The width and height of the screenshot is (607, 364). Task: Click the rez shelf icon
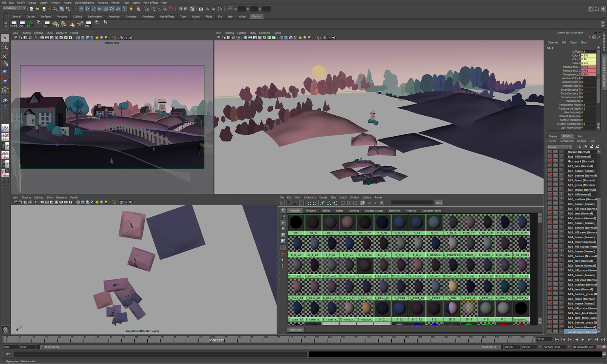88,23
